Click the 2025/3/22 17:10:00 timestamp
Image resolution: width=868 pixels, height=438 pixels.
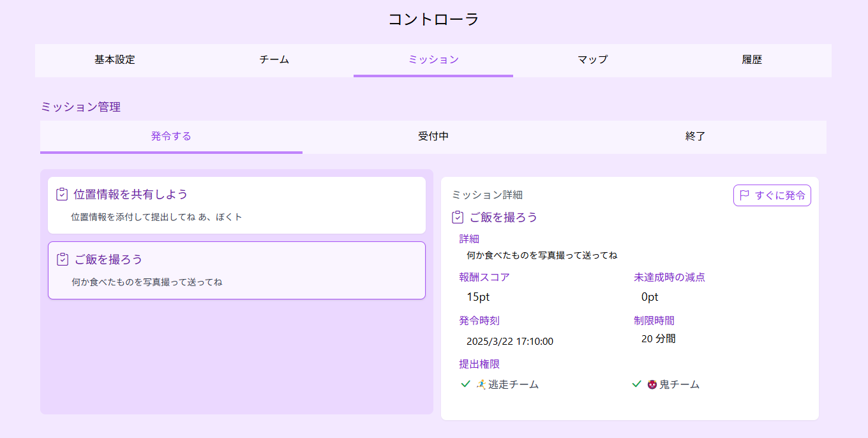[510, 342]
